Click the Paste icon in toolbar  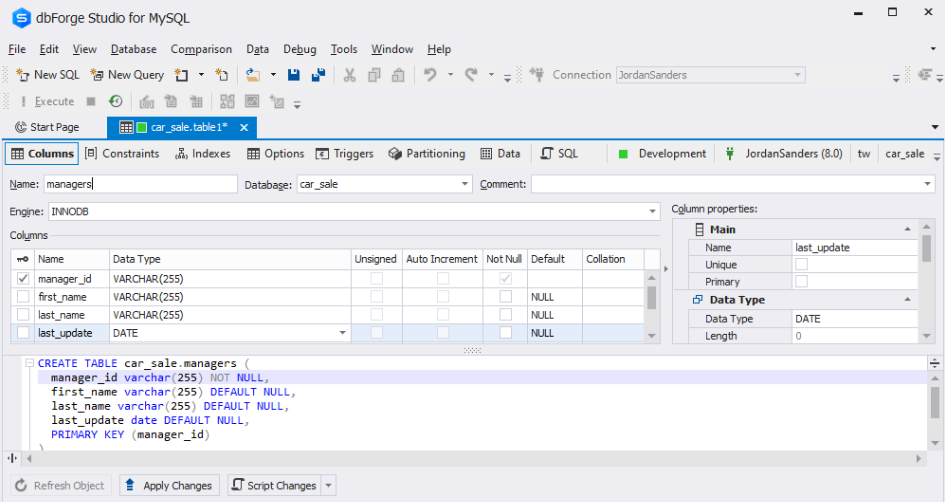(x=398, y=75)
